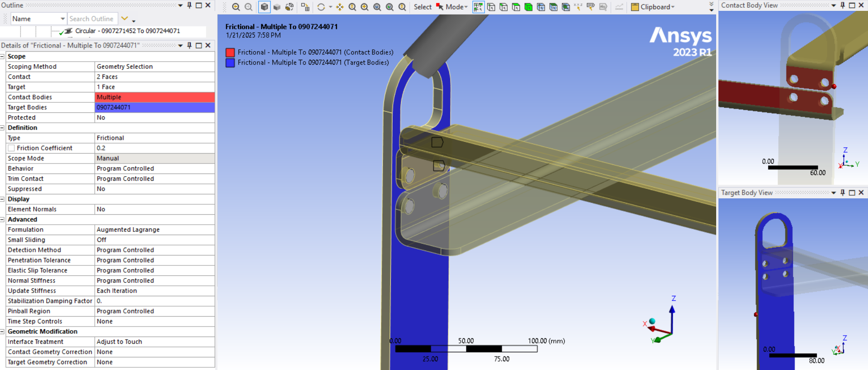
Task: Collapse the Scope section in Details
Action: tap(3, 57)
